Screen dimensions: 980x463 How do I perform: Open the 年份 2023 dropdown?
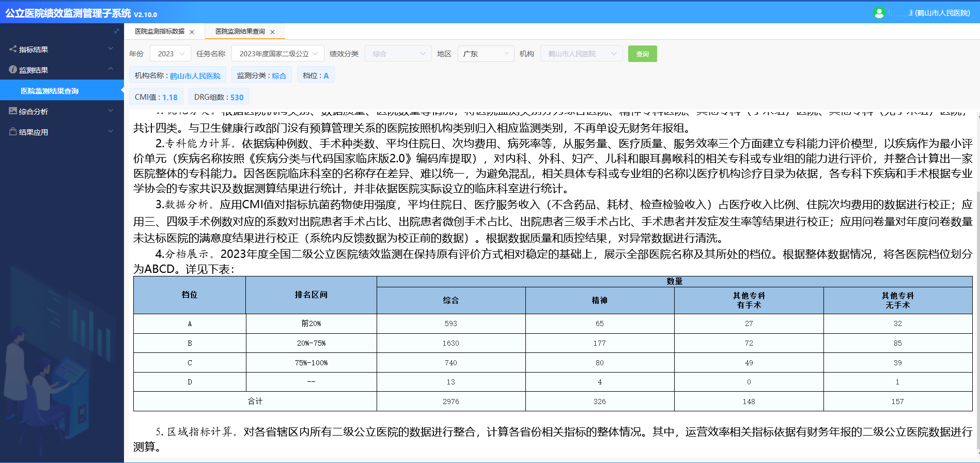[170, 54]
